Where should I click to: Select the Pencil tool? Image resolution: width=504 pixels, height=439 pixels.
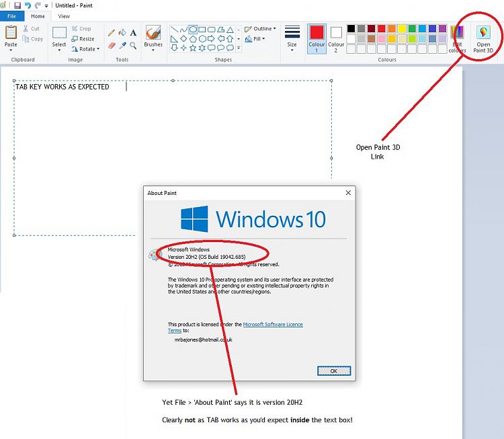coord(112,32)
